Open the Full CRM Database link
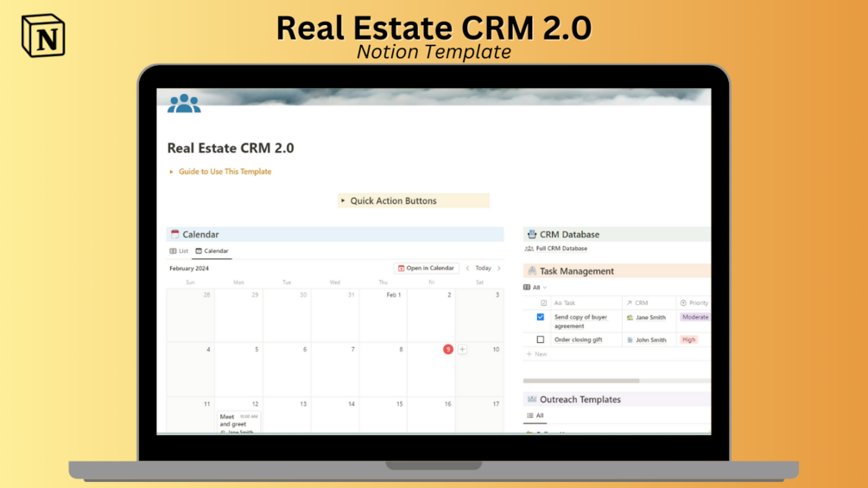 coord(556,249)
